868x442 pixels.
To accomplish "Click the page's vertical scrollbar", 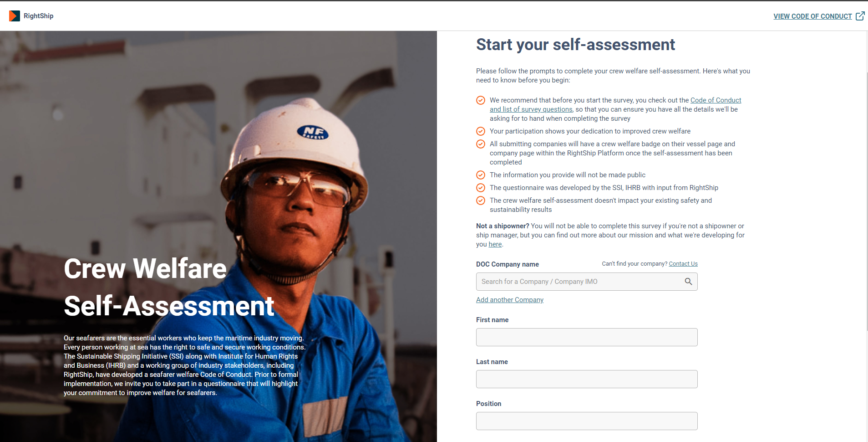I will pos(866,200).
